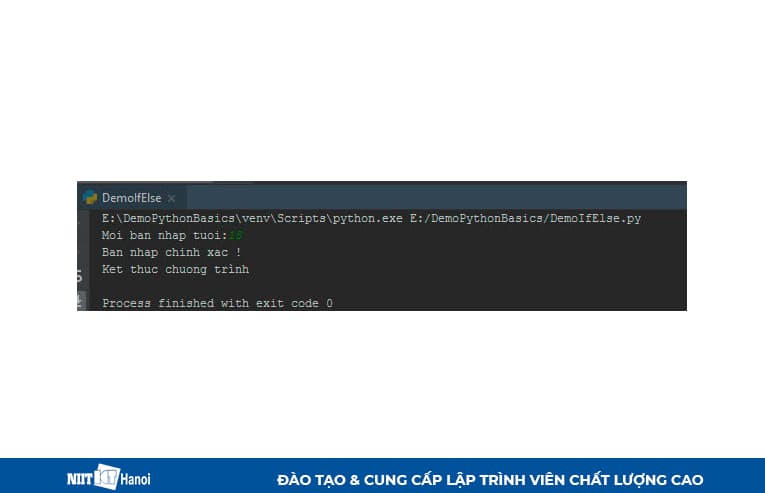Click empty tab bar area right of DemoIfElse
765x493 pixels.
coord(436,198)
